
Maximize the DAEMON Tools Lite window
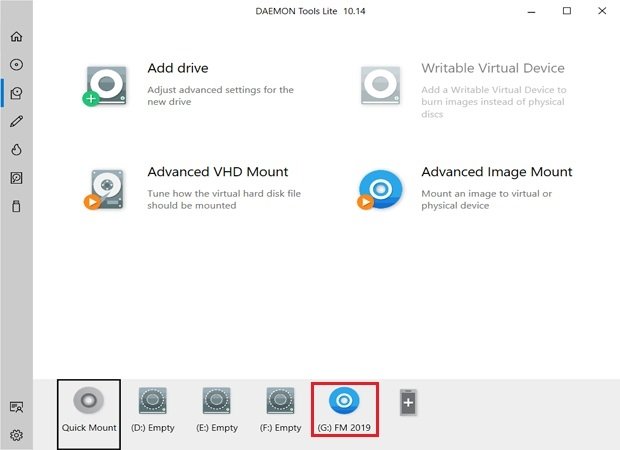coord(567,11)
